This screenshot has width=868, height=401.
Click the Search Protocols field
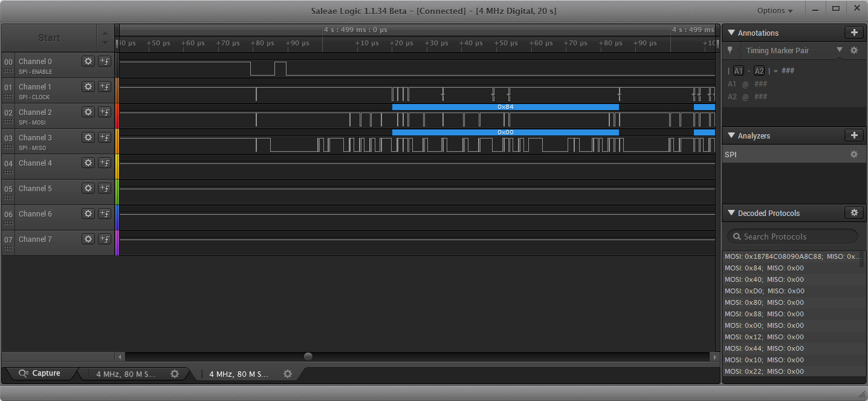coord(792,236)
